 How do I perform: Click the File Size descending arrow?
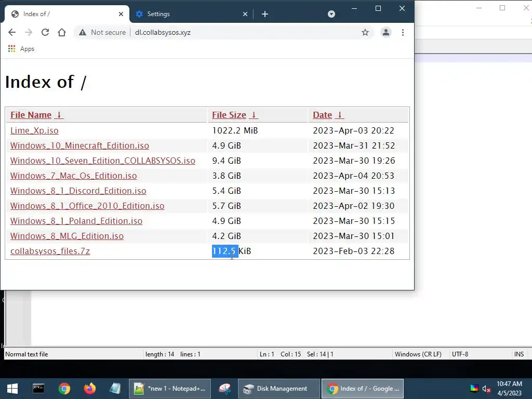pyautogui.click(x=254, y=115)
